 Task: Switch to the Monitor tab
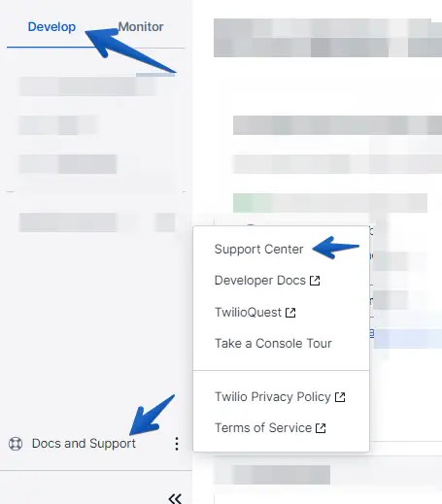click(x=141, y=27)
